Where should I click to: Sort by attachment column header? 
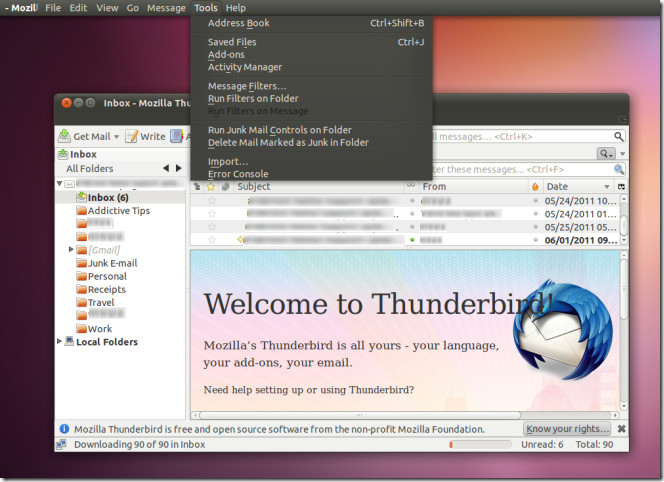225,186
